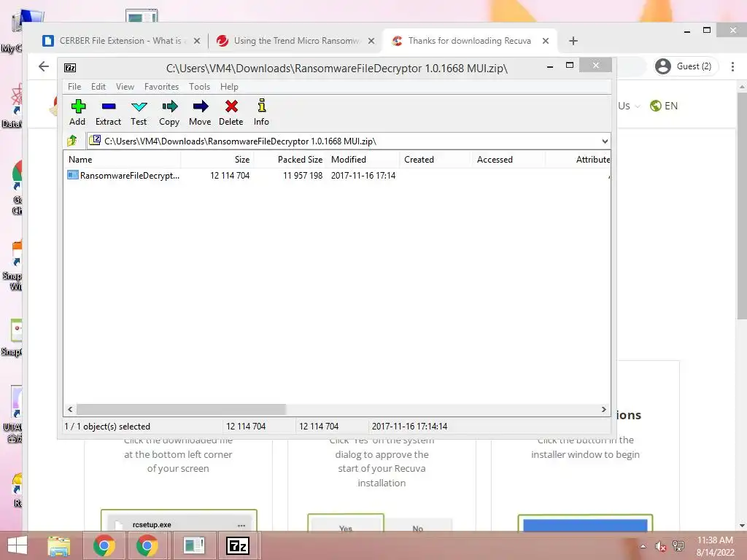Image resolution: width=747 pixels, height=560 pixels.
Task: Sort by Packed Size column header
Action: click(x=290, y=160)
